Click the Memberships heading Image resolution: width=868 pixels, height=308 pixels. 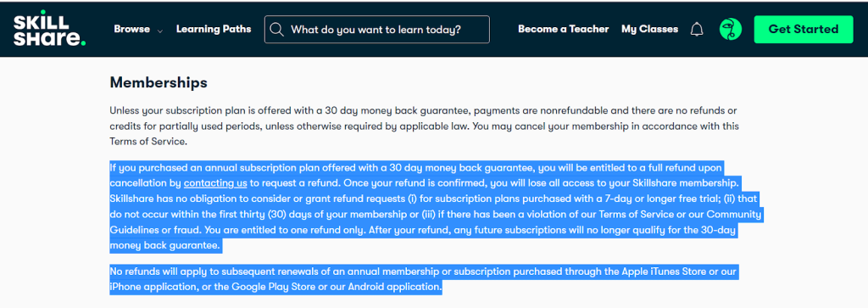[159, 83]
